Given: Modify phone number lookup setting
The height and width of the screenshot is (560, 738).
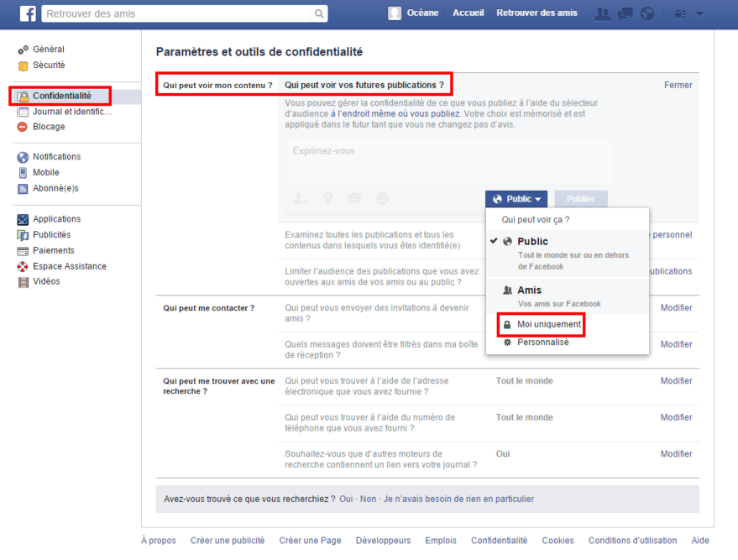Looking at the screenshot, I should (676, 417).
